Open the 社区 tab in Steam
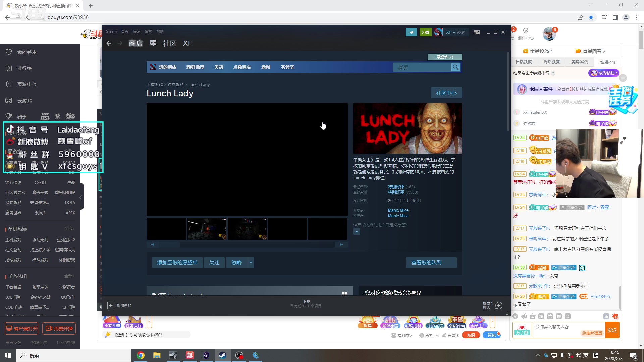 click(x=169, y=43)
